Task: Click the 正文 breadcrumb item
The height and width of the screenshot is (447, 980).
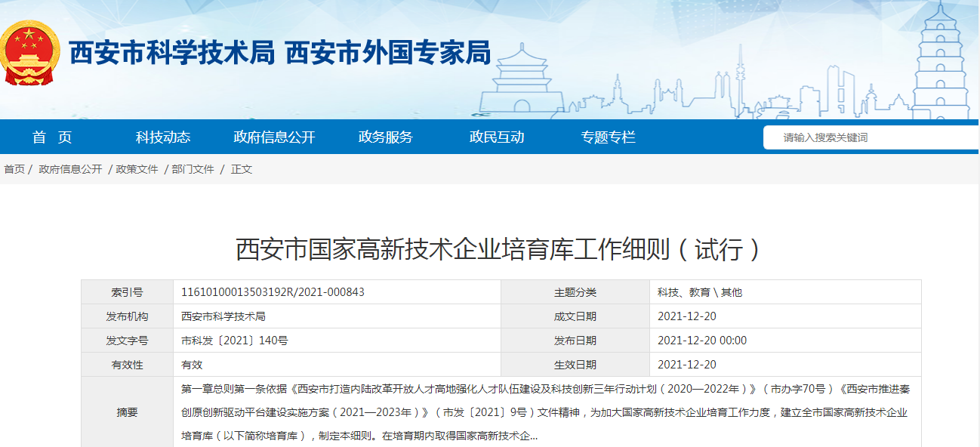Action: tap(242, 169)
